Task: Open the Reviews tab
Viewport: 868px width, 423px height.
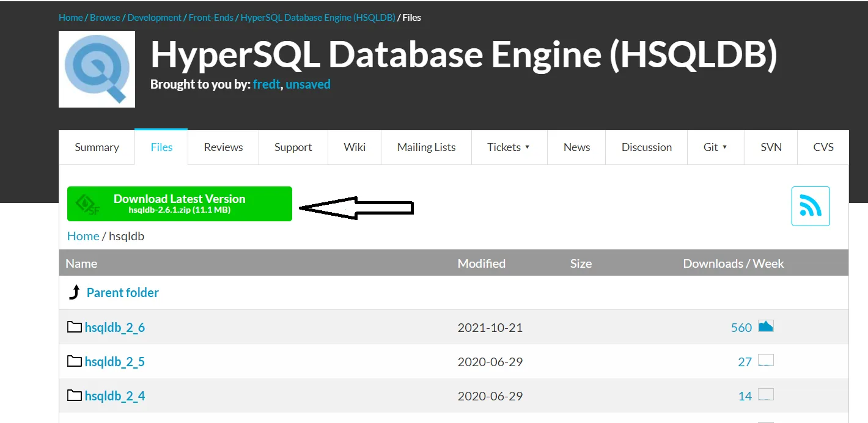Action: tap(223, 147)
